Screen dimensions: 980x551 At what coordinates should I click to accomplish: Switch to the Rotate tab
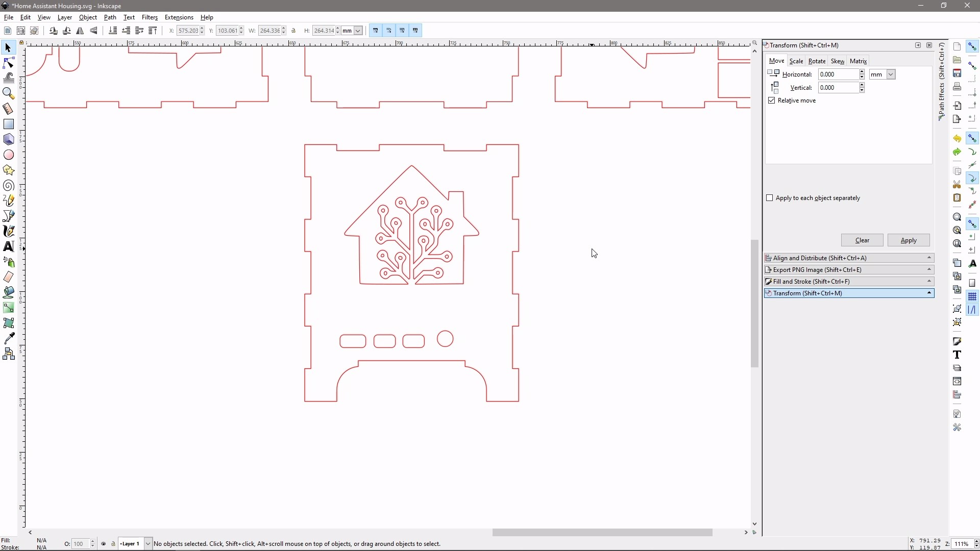[x=817, y=61]
